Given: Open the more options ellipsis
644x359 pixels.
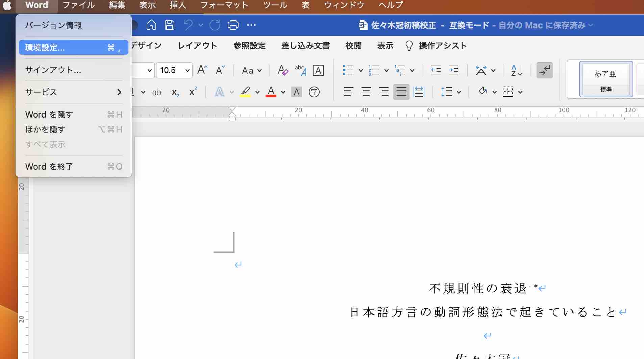Looking at the screenshot, I should tap(251, 25).
